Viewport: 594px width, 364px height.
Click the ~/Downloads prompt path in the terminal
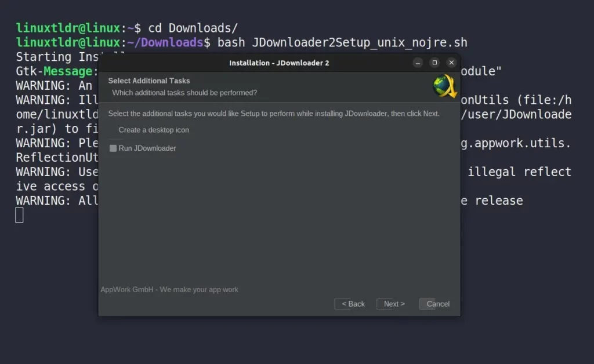click(165, 42)
